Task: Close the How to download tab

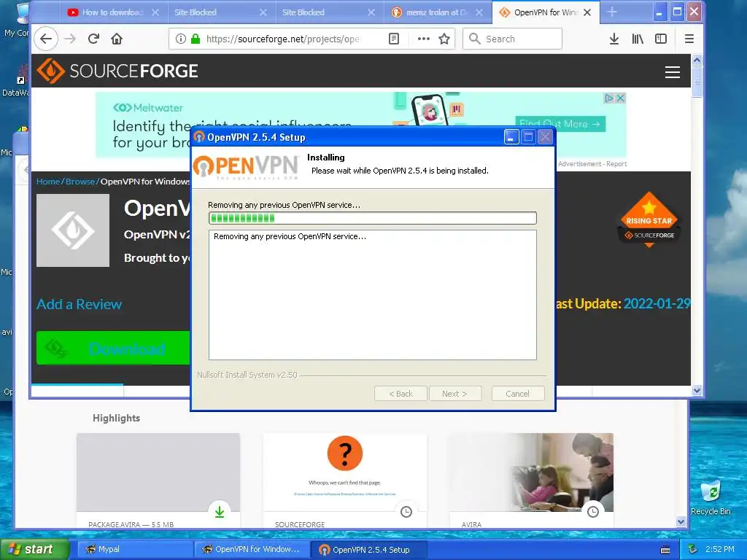Action: coord(155,12)
